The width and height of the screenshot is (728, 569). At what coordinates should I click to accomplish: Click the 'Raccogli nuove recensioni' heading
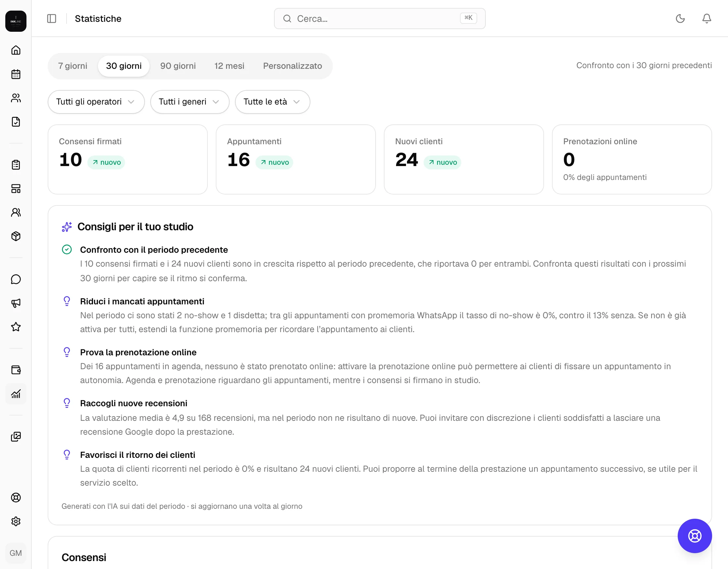[x=134, y=403]
